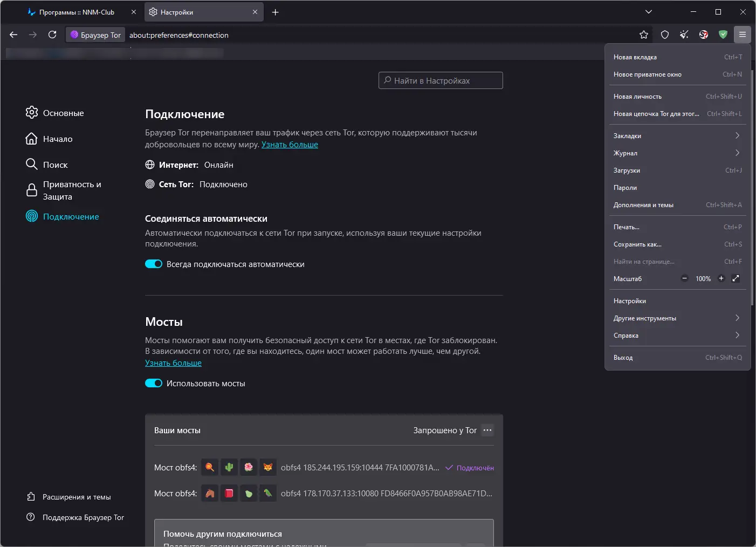Open bridge options three-dot menu
The image size is (756, 547).
pos(487,430)
